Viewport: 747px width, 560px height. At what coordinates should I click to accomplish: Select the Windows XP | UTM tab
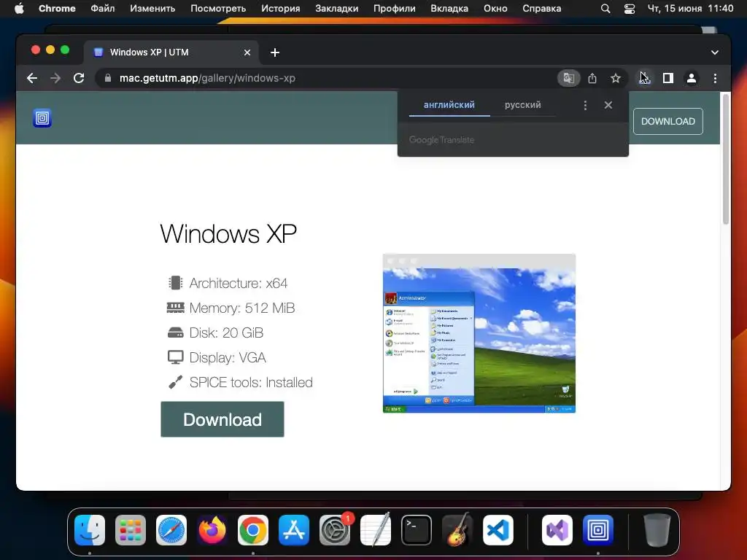pyautogui.click(x=171, y=52)
